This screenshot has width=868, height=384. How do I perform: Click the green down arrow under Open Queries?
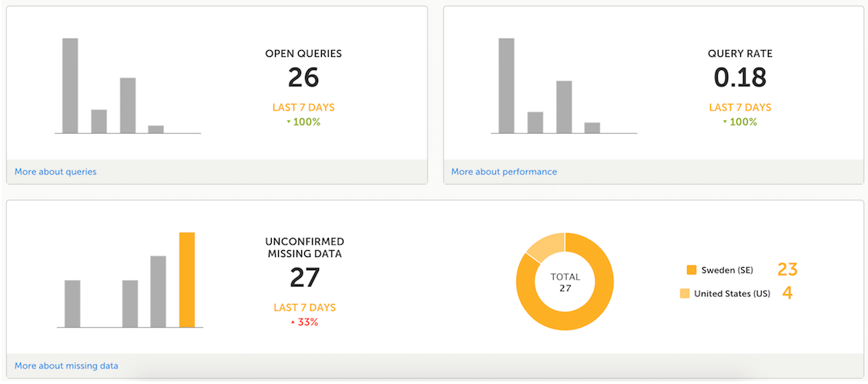288,122
